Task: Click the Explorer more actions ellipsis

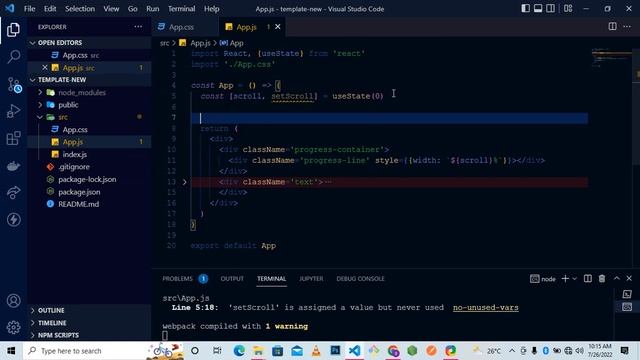Action: 138,27
